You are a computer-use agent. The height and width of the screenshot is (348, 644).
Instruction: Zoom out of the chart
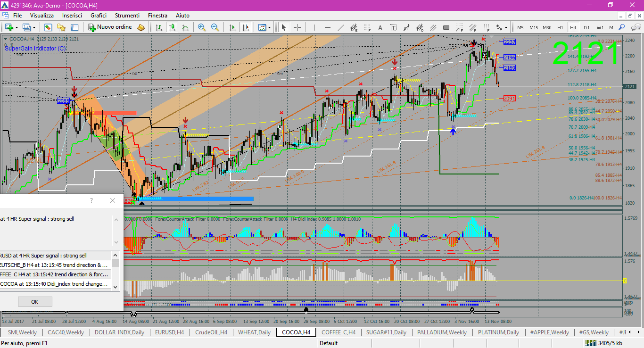(x=215, y=27)
